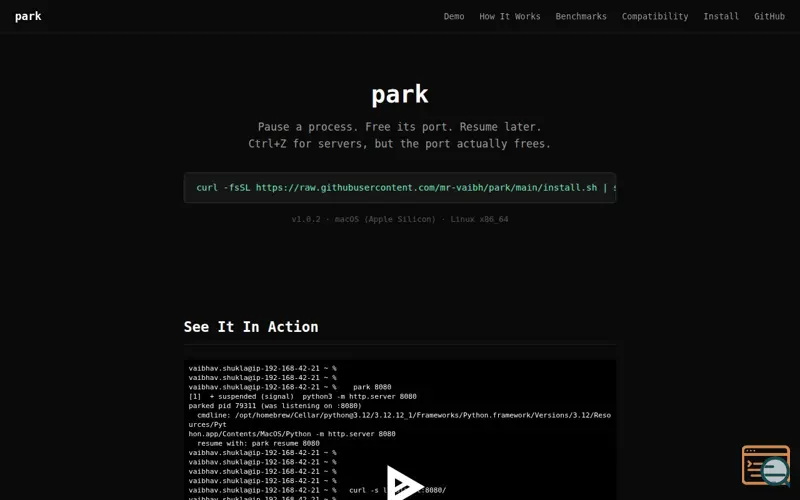Click the 'cmdline: /opt/homebrew' terminal line
The width and height of the screenshot is (800, 500).
point(399,419)
